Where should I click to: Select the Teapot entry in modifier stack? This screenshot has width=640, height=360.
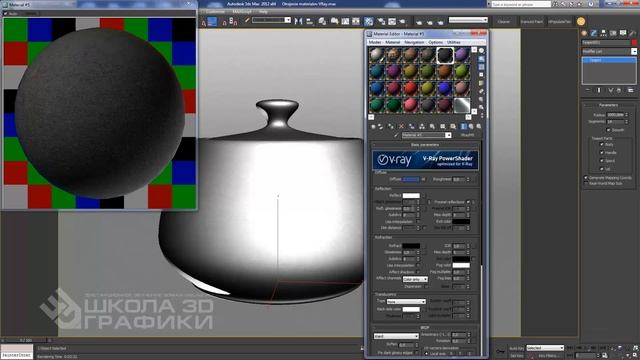pos(609,60)
